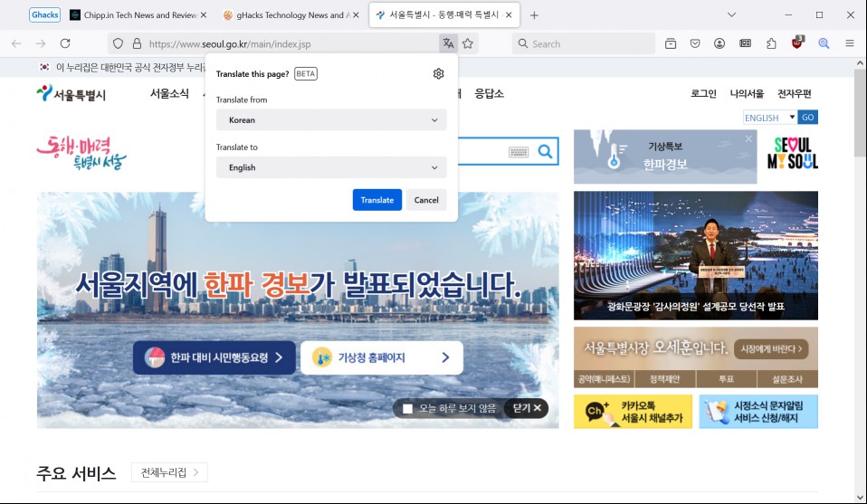Open the extensions puzzle icon

click(x=771, y=43)
